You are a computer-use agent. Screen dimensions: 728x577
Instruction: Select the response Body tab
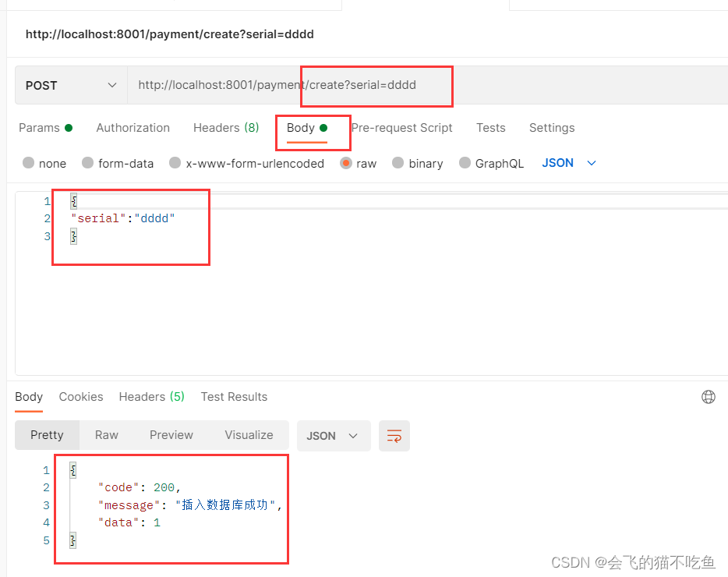[x=29, y=397]
